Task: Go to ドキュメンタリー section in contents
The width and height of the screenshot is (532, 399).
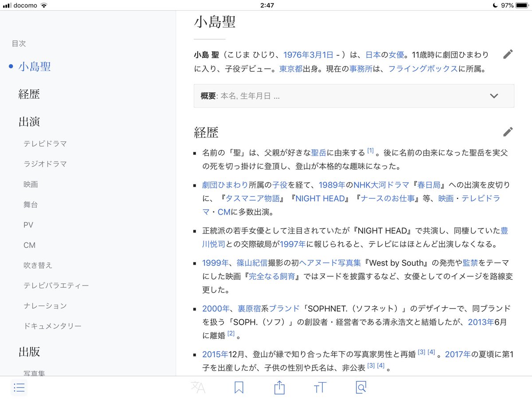Action: (52, 326)
